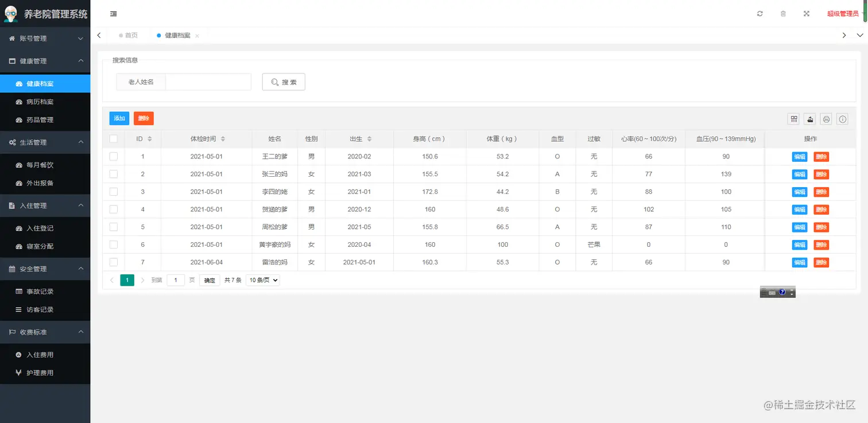The image size is (868, 423).
Task: Toggle the select-all checkbox in table header
Action: [x=114, y=138]
